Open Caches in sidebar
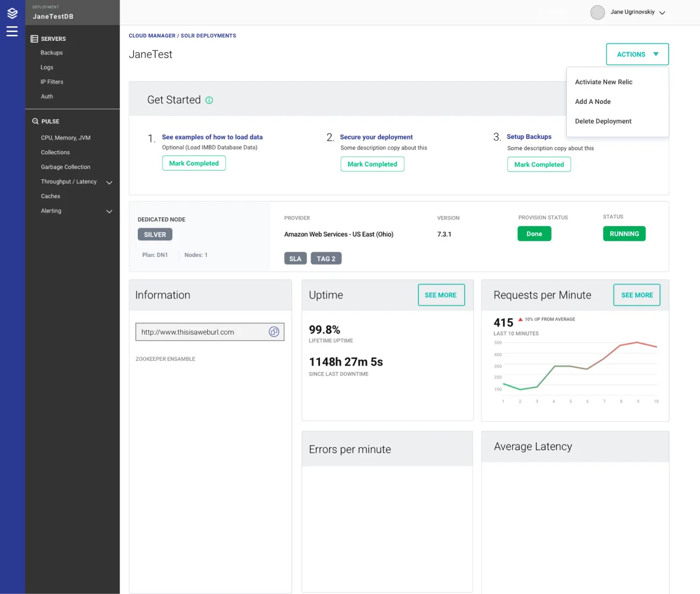Image resolution: width=700 pixels, height=594 pixels. coord(50,196)
